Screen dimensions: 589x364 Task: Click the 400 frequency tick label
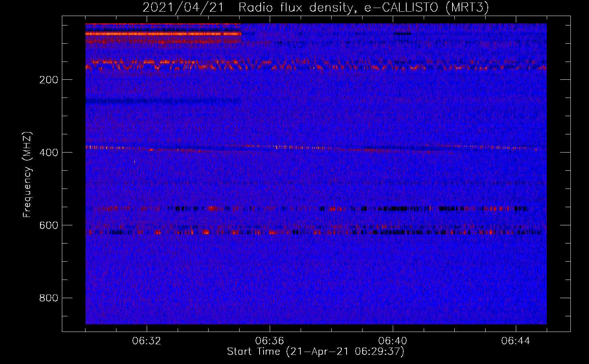pos(49,153)
